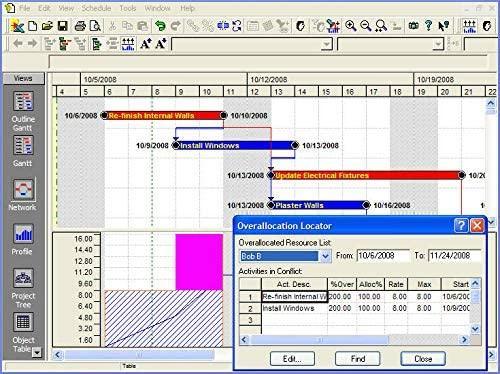The image size is (500, 374).
Task: Click the histogram horizontal scrollbar
Action: (x=140, y=355)
